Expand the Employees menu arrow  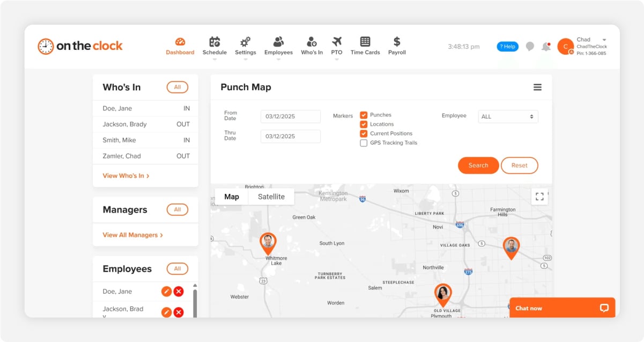coord(278,60)
